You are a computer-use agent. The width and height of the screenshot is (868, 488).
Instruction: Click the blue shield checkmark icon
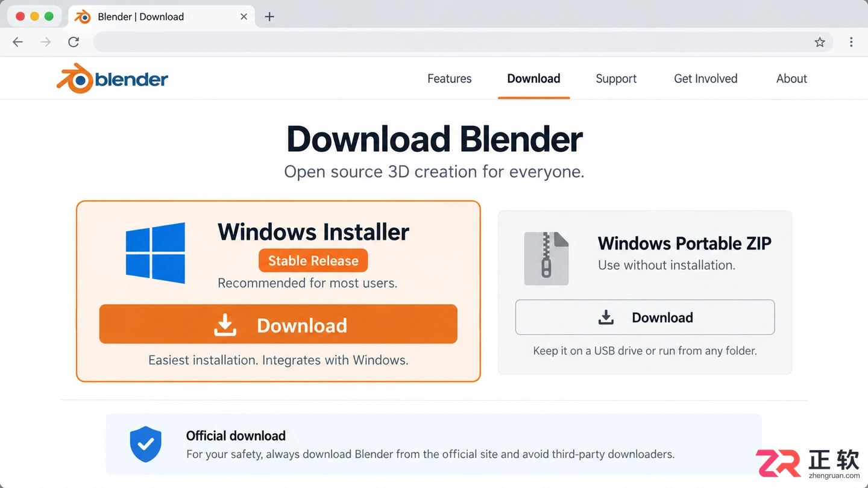146,444
